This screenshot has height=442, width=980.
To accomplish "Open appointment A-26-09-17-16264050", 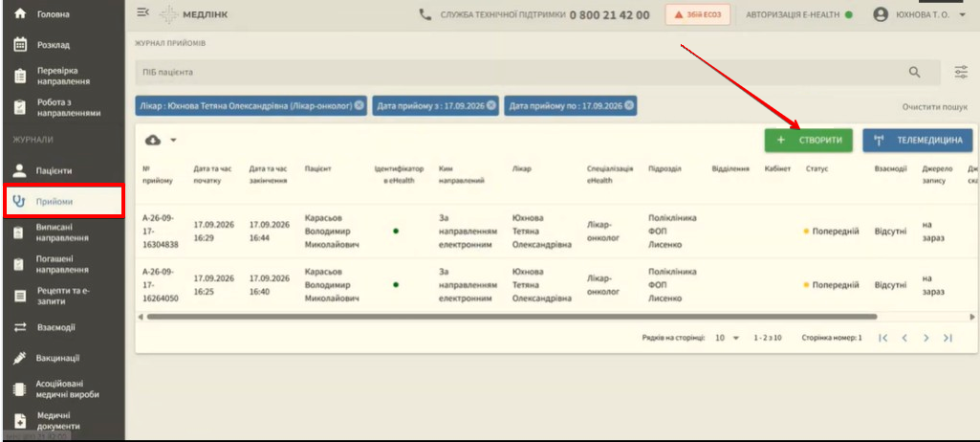I will click(161, 285).
